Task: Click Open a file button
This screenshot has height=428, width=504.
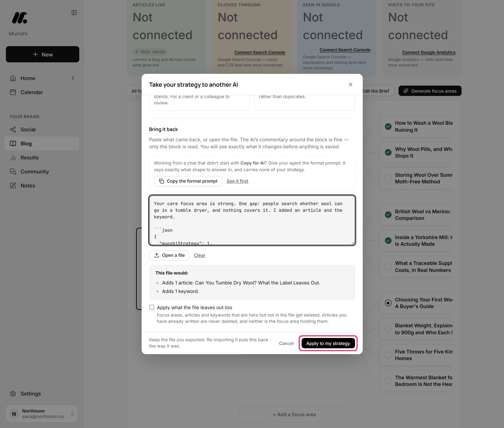Action: [169, 255]
